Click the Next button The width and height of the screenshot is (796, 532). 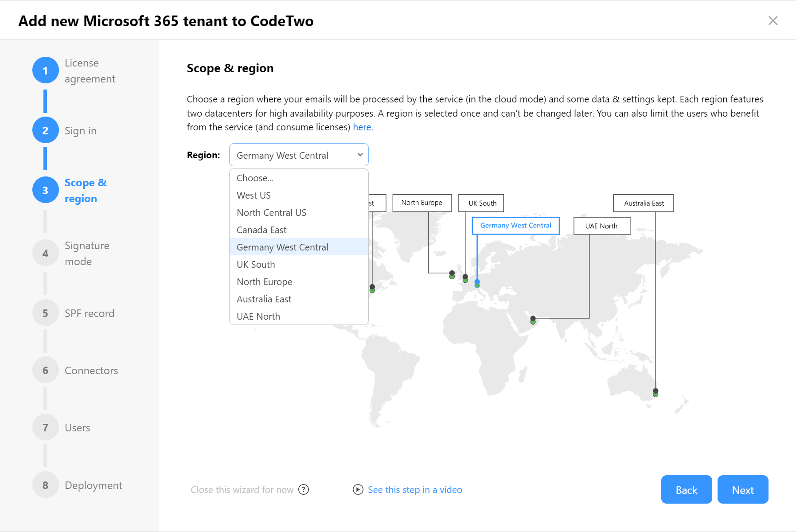[x=743, y=489]
